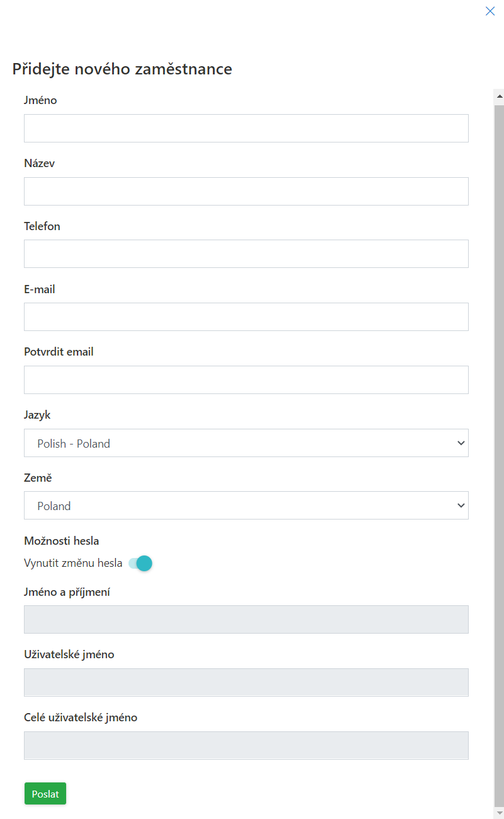Click the Jméno a příjmení field
The width and height of the screenshot is (504, 819).
click(x=246, y=619)
